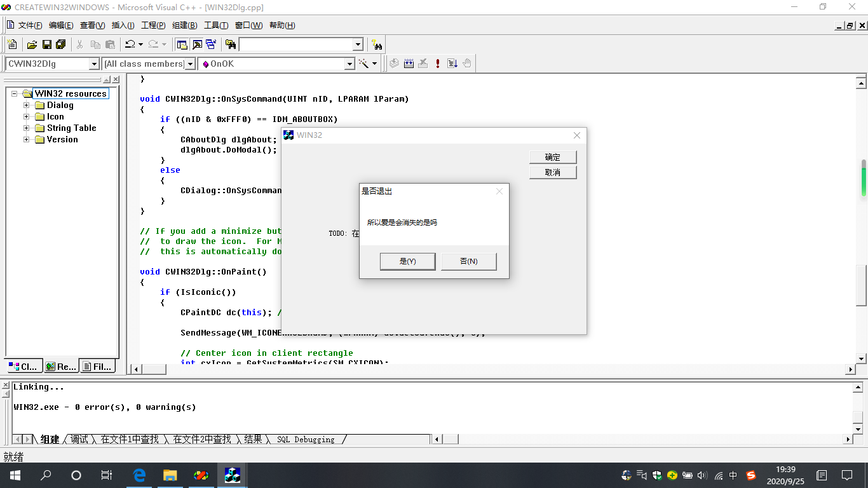Toggle the Workspace window icon

(182, 44)
